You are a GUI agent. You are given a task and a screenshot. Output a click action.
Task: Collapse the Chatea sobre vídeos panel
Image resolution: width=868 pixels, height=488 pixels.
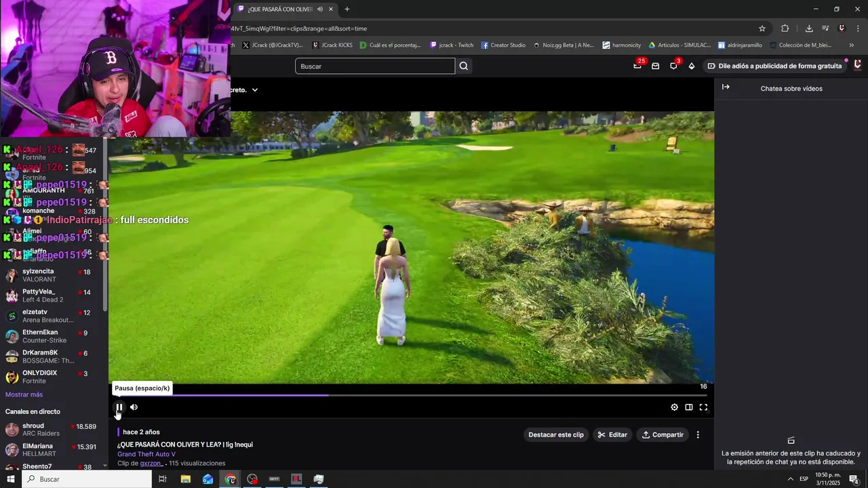[x=726, y=87]
